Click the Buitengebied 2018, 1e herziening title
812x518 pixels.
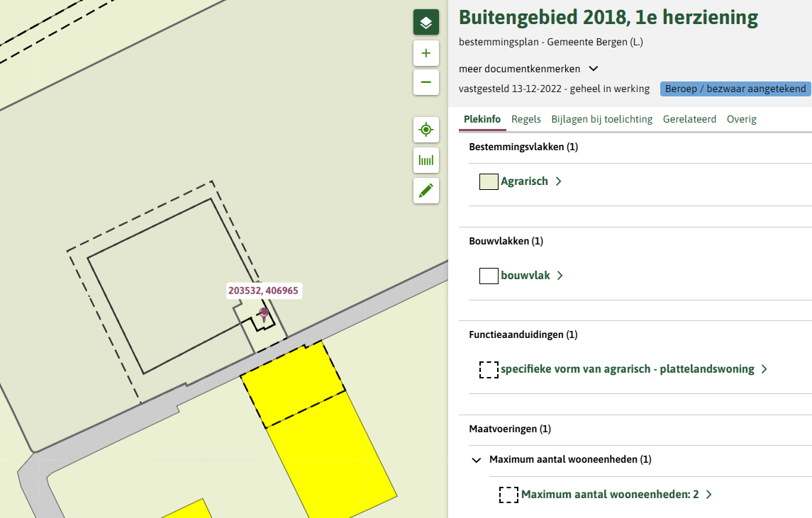click(608, 17)
